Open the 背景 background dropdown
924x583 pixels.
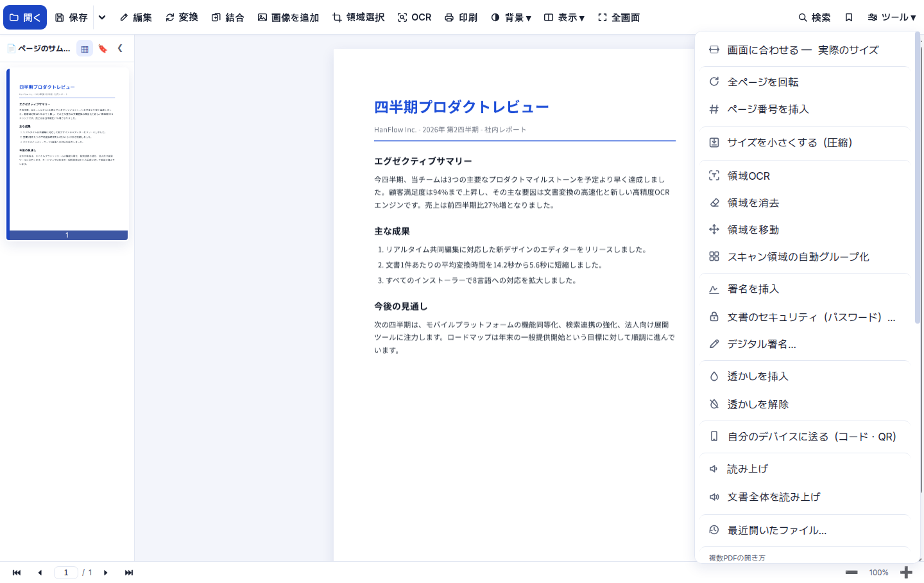pos(511,17)
